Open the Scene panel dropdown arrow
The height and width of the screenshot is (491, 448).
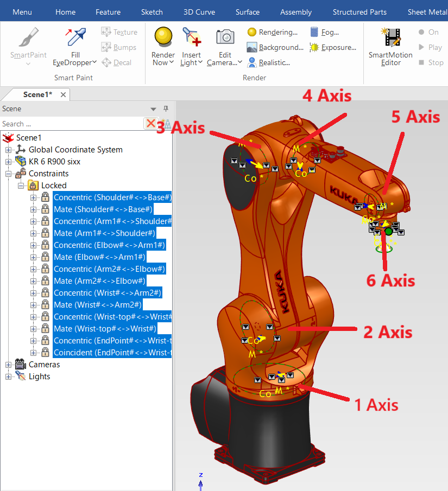tap(153, 109)
